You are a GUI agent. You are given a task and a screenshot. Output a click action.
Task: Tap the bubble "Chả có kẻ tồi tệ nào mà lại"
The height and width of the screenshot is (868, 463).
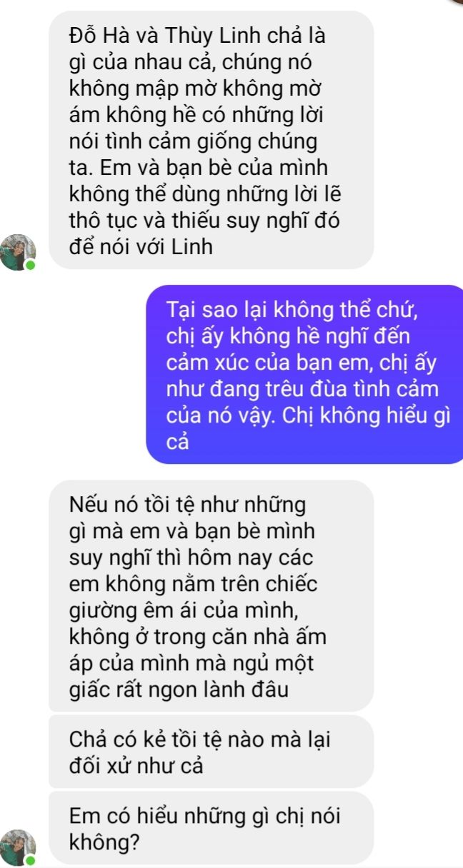pos(211,752)
